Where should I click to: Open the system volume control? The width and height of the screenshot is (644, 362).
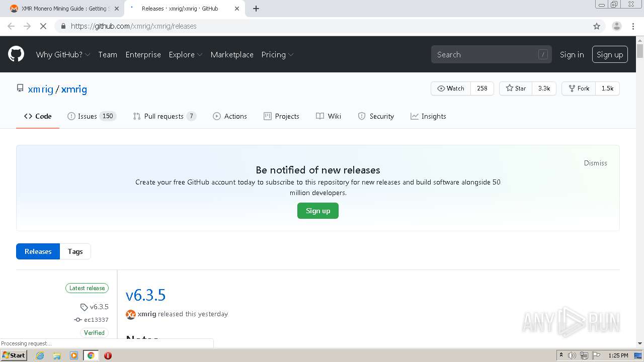572,355
